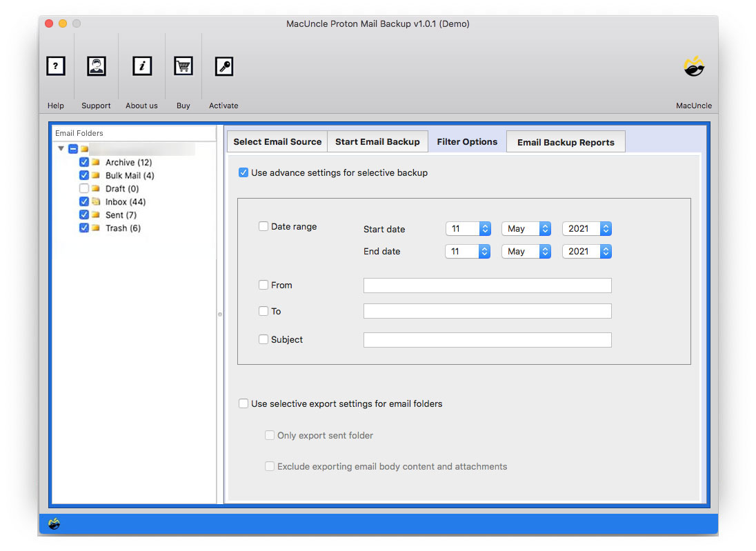Uncheck the Bulk Mail (4) checkbox
The image size is (756, 551).
(84, 175)
